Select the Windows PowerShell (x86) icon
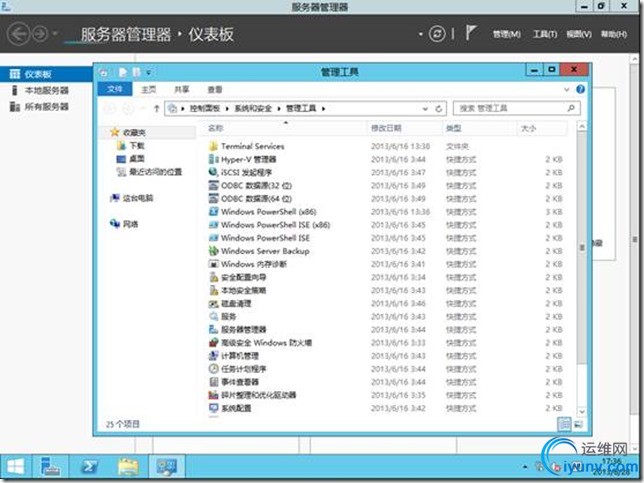This screenshot has height=483, width=644. point(213,212)
